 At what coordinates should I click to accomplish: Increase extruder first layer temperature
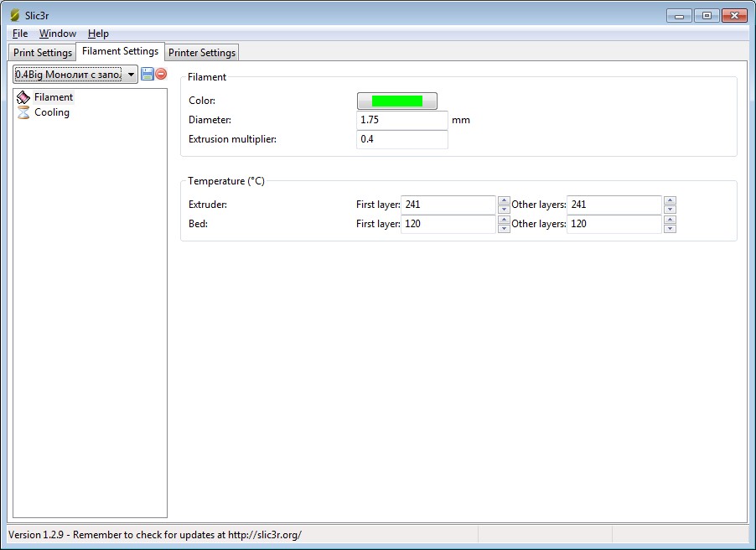coord(504,200)
